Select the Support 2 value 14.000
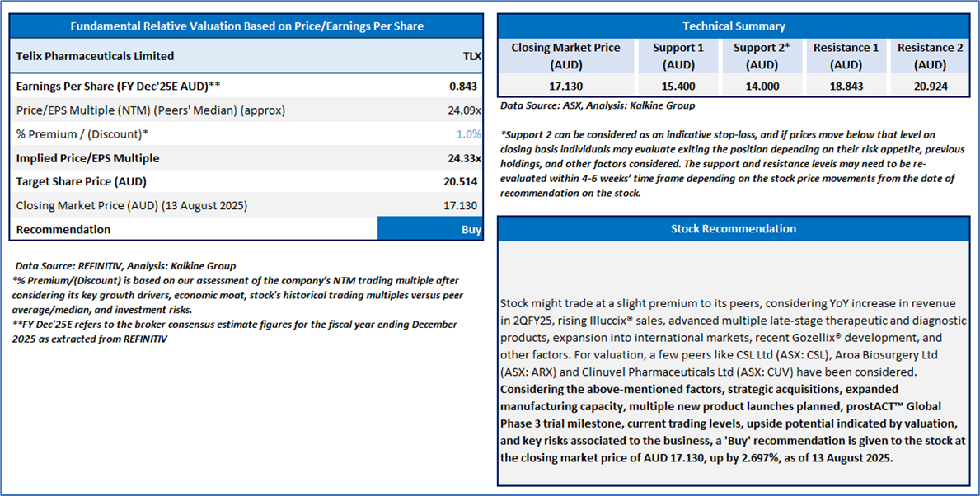 pyautogui.click(x=762, y=86)
